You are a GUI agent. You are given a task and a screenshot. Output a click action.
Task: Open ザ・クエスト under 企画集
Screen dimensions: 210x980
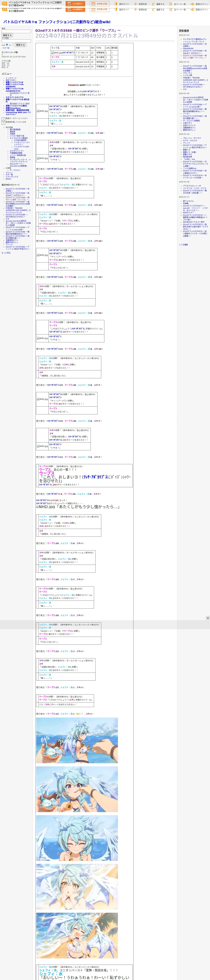(15, 170)
